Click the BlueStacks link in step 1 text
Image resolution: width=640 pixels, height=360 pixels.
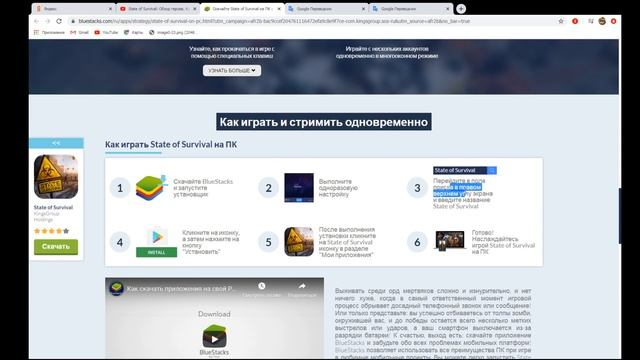[x=218, y=181]
